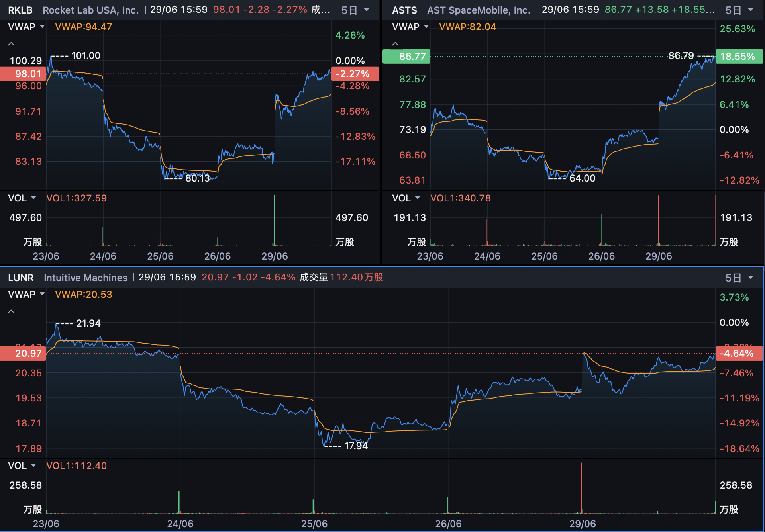Click the ASTS green price tag 86.77
765x532 pixels.
click(x=406, y=56)
